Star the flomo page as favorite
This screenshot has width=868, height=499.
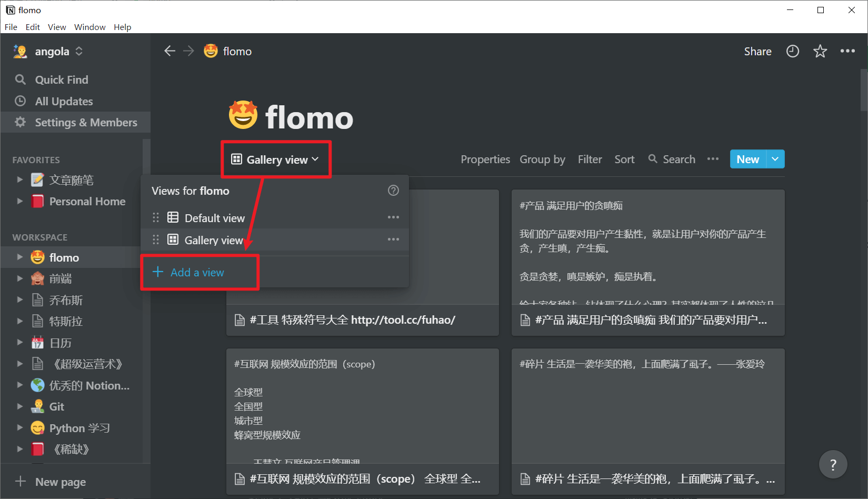click(x=820, y=51)
